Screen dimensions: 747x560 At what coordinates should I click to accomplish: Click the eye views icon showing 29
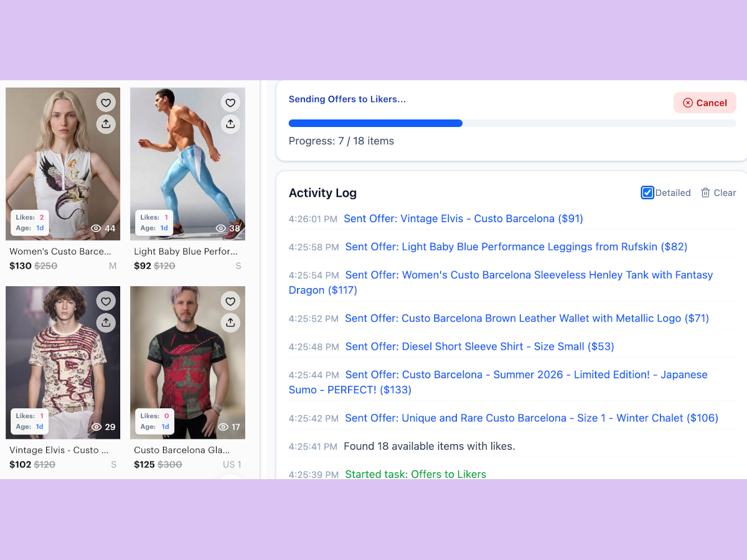(96, 427)
